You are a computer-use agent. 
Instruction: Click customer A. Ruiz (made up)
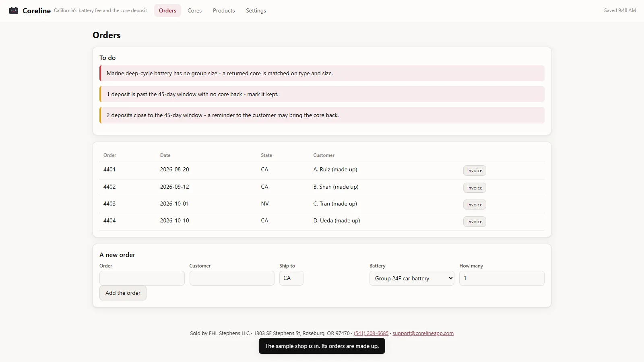335,169
